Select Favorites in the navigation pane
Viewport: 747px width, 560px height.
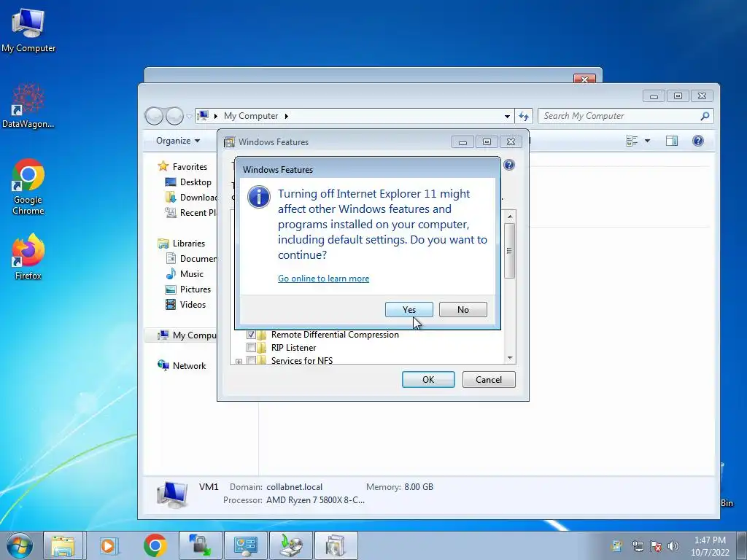(x=190, y=167)
